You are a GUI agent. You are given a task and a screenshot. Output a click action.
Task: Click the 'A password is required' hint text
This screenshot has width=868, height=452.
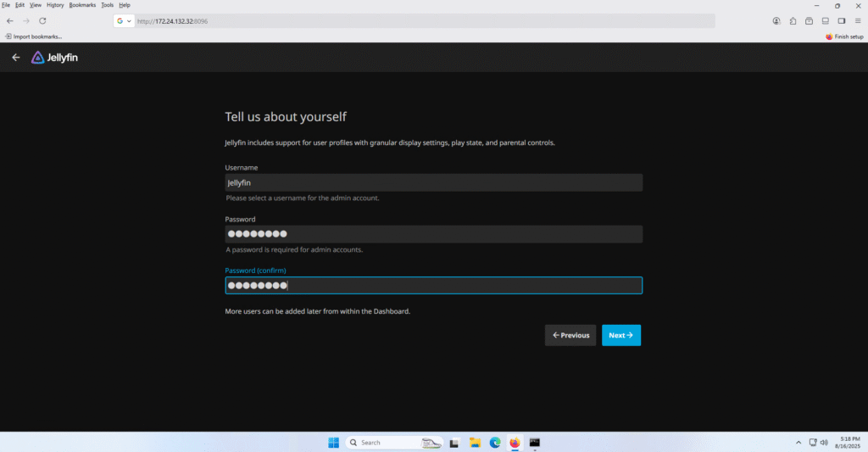[294, 250]
